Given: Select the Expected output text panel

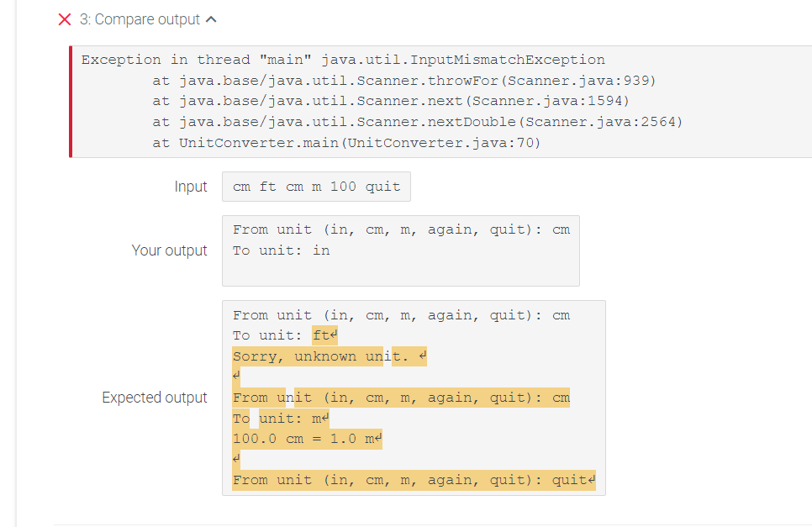Looking at the screenshot, I should [412, 398].
